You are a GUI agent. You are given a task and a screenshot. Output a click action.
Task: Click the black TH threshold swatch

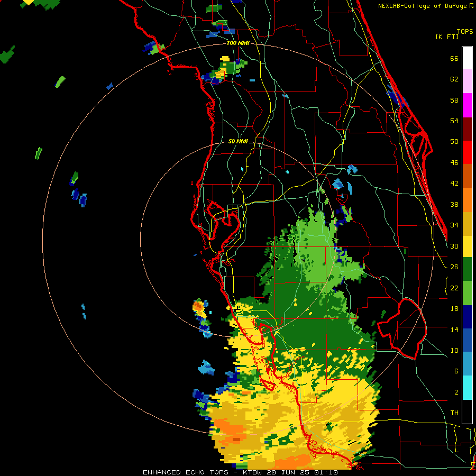[x=467, y=411]
